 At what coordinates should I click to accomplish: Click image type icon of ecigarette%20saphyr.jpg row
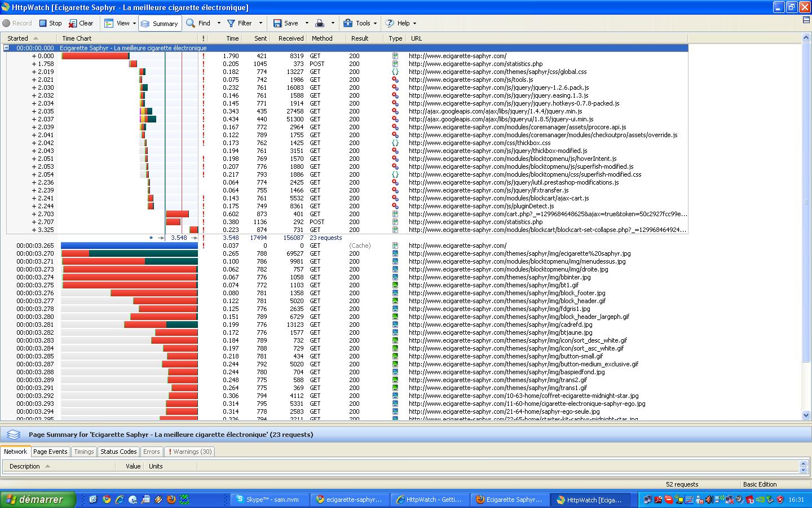pyautogui.click(x=395, y=253)
